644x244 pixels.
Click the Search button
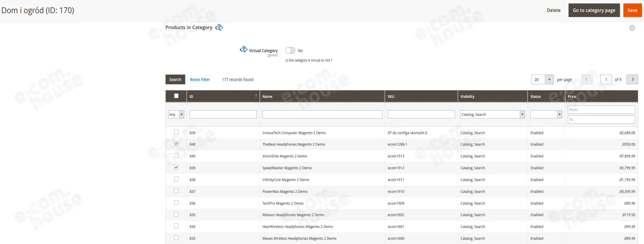click(x=175, y=79)
